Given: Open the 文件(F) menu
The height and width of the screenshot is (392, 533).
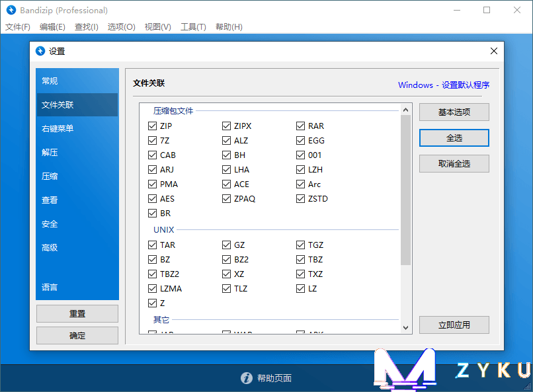Looking at the screenshot, I should [18, 27].
